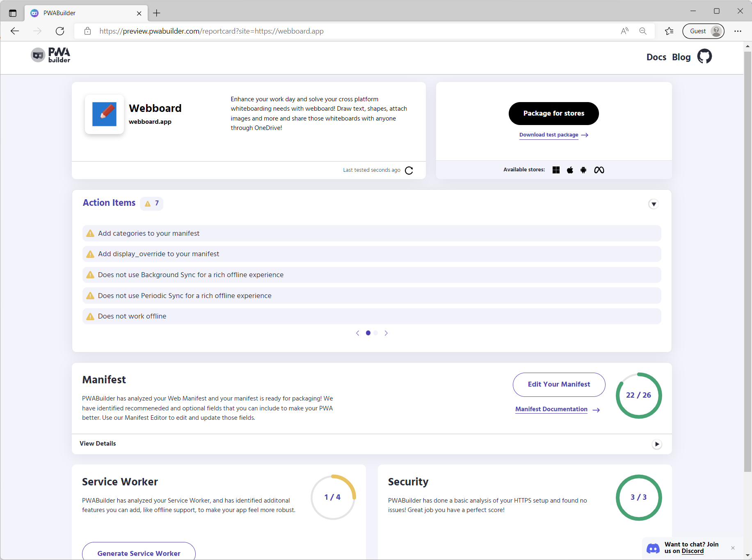Viewport: 752px width, 560px height.
Task: Go to next action items page
Action: [386, 333]
